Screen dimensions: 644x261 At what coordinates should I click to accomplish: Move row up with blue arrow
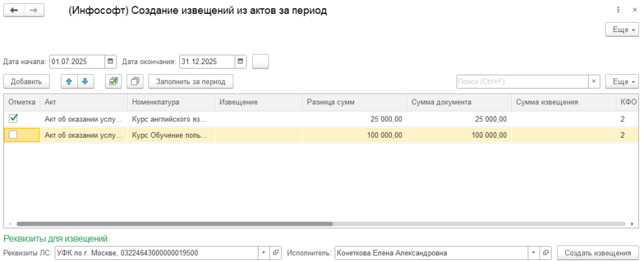pos(69,81)
